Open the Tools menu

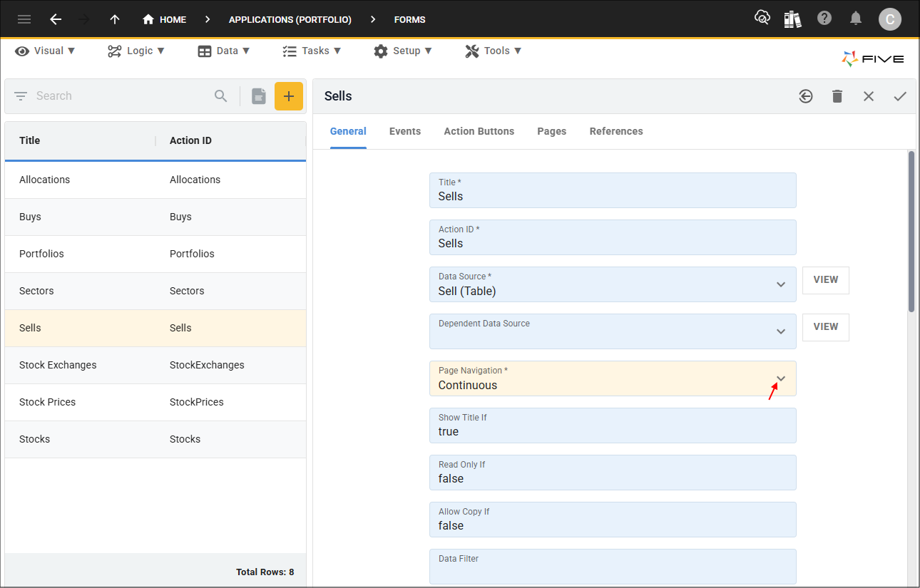(494, 51)
